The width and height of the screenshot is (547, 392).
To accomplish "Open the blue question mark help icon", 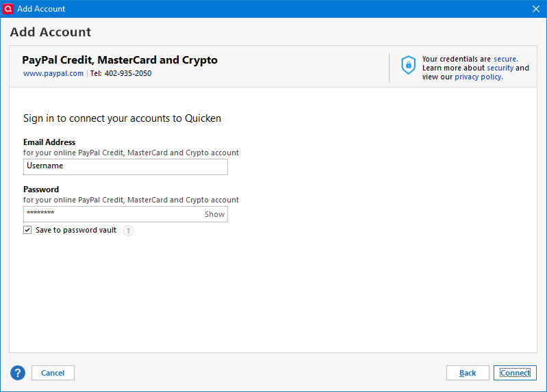I will tap(18, 373).
